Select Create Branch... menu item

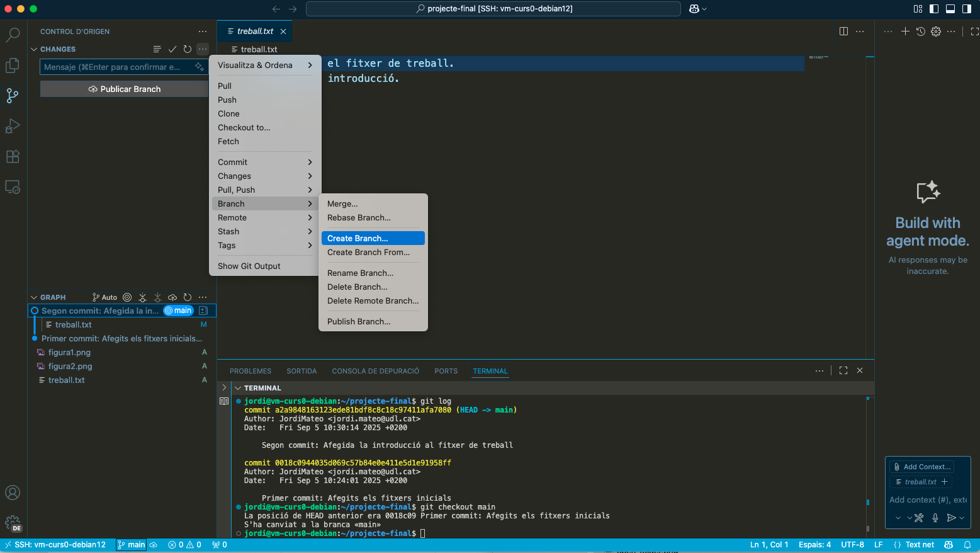[x=373, y=238]
